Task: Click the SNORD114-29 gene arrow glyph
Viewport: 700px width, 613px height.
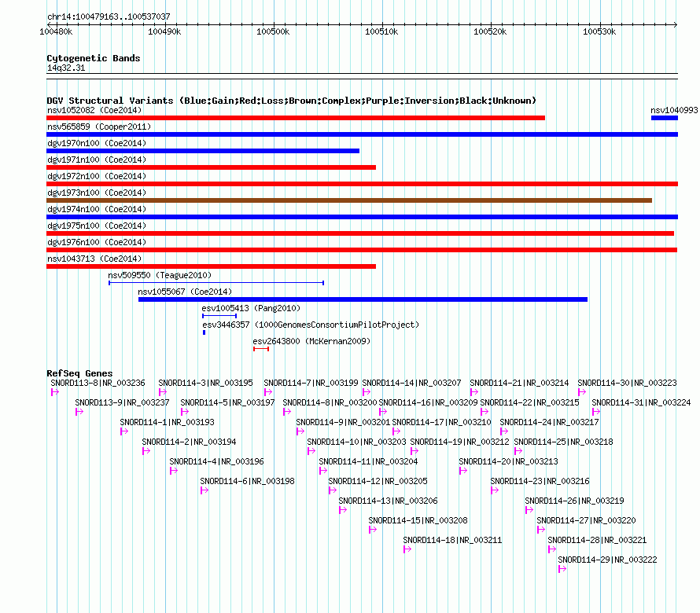Action: [x=562, y=569]
